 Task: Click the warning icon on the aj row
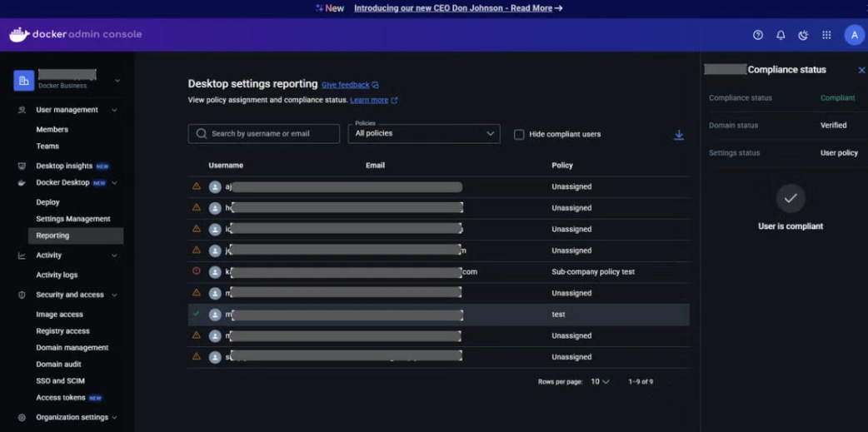click(x=196, y=186)
